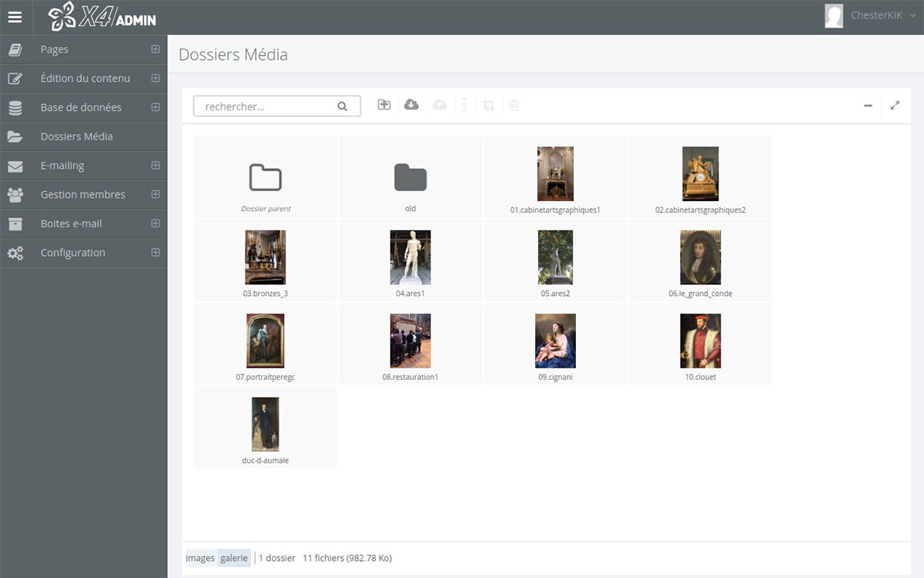Click the Configuration gears icon

point(15,253)
